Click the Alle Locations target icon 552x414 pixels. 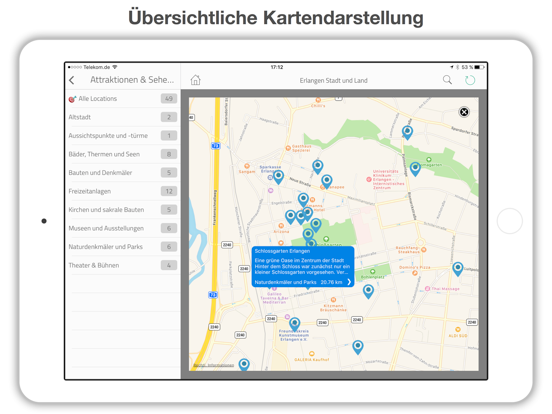pyautogui.click(x=72, y=99)
